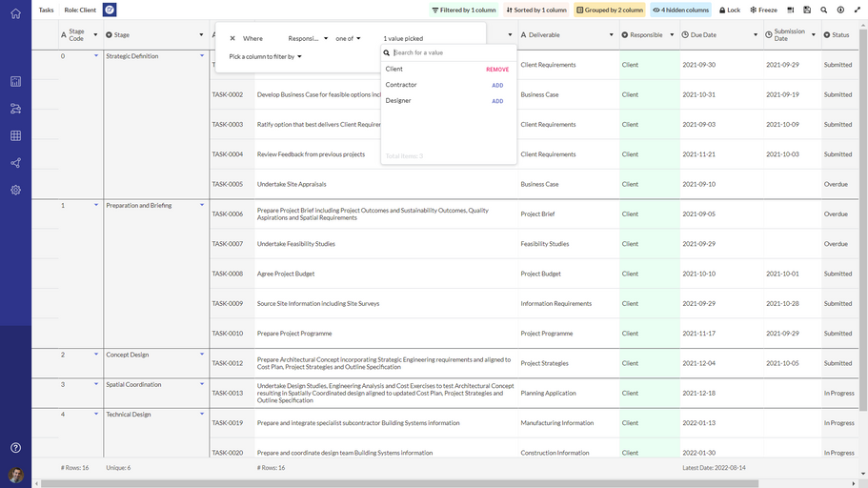The width and height of the screenshot is (868, 488).
Task: Remove Client from filter values
Action: pos(496,70)
